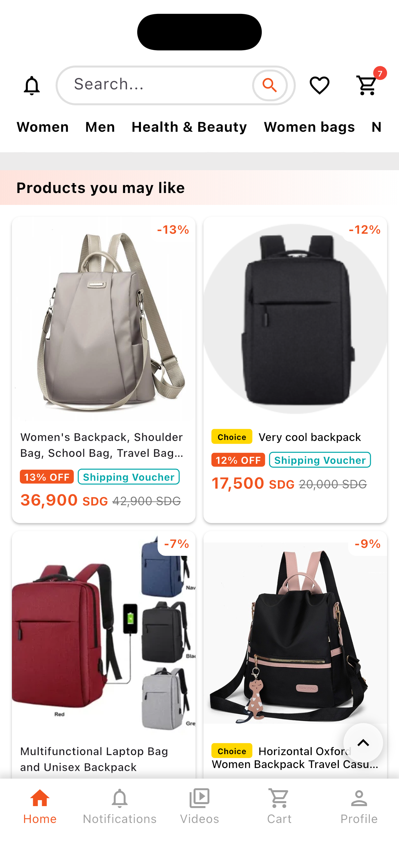Open the gray Women's Backpack product image
The image size is (399, 868).
click(x=103, y=319)
